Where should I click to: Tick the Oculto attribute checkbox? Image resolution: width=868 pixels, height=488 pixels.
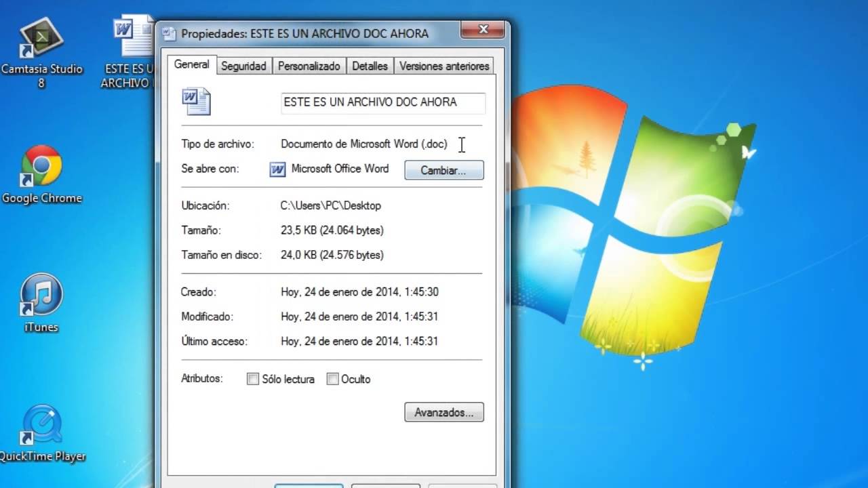point(332,380)
